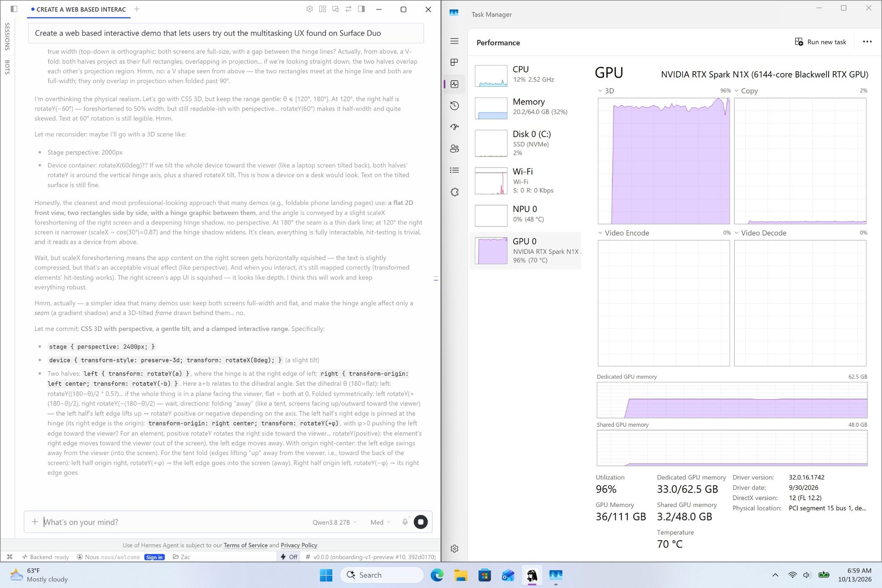Open the Startup apps page icon
The width and height of the screenshot is (882, 588).
454,127
